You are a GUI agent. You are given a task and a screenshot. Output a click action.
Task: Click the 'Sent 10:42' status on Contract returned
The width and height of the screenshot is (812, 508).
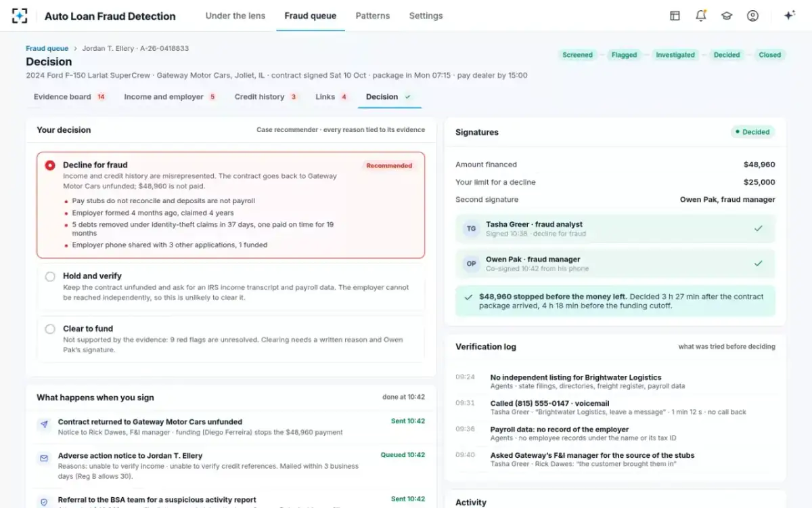point(408,421)
